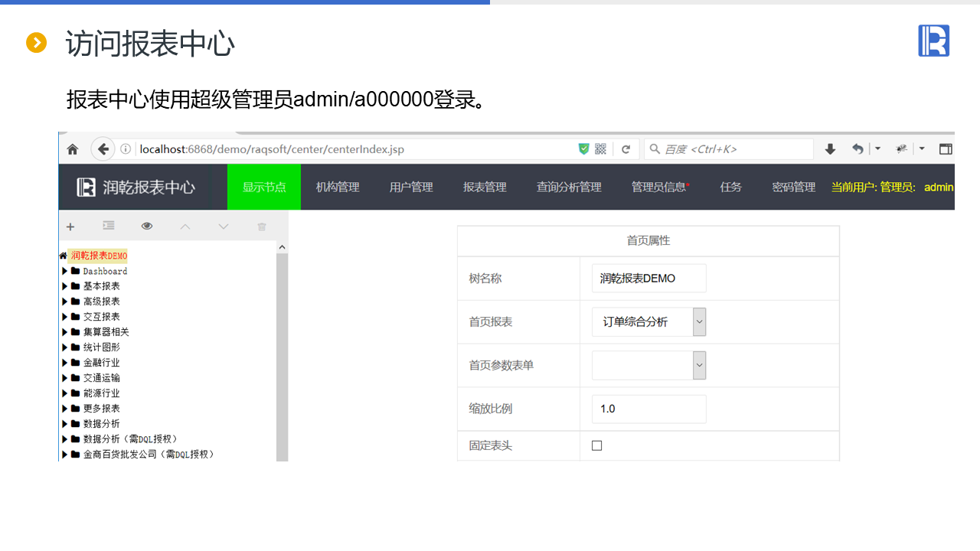Click the indent icon in tree toolbar

(109, 226)
